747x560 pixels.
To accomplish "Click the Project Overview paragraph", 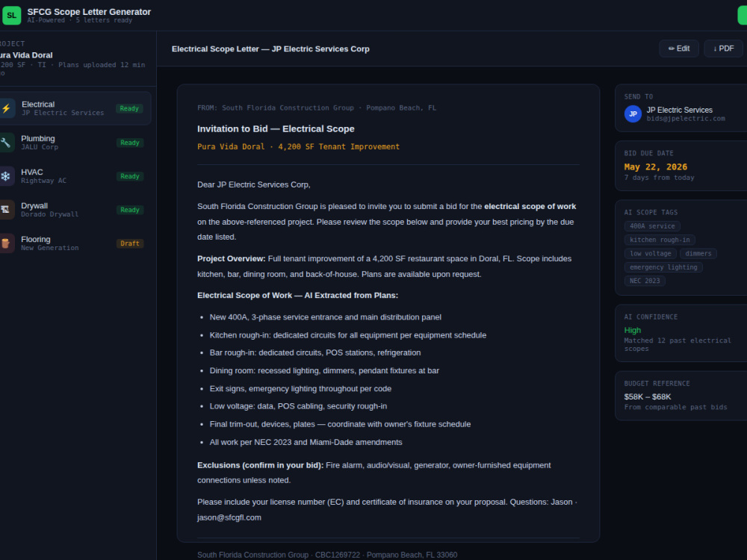I will [385, 267].
